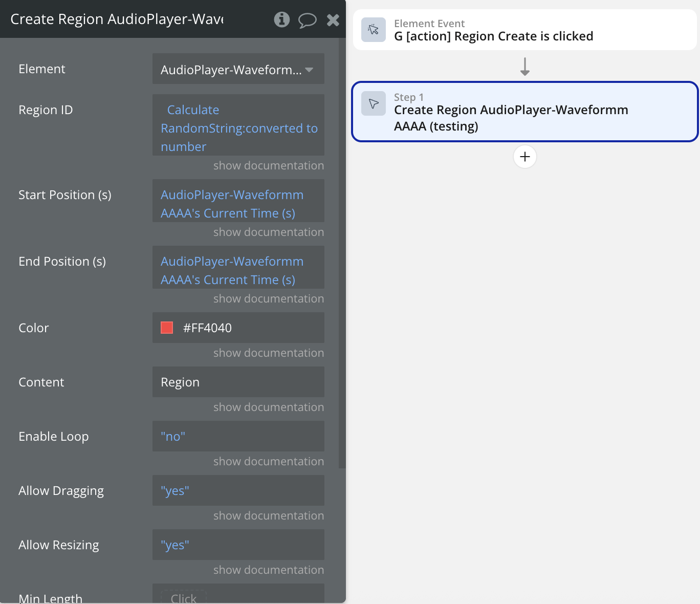Image resolution: width=700 pixels, height=604 pixels.
Task: Show documentation under Region ID
Action: (268, 165)
